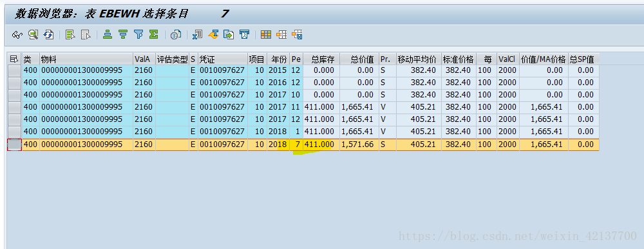This screenshot has width=644, height=249.
Task: Select the highlighted 2018 period 7 row
Action: 14,145
